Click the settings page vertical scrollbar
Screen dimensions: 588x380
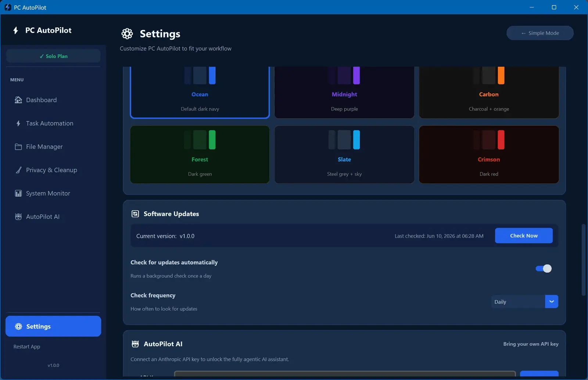583,260
